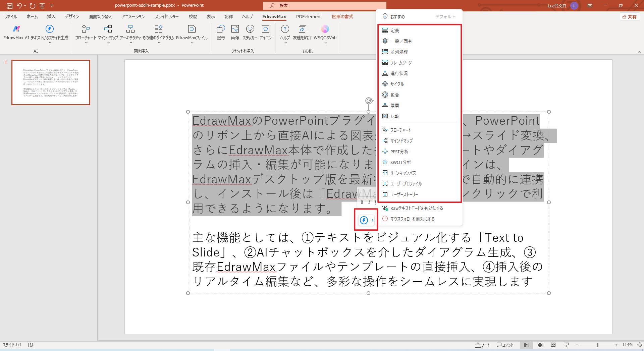Save the presentation with the disk icon

click(9, 6)
